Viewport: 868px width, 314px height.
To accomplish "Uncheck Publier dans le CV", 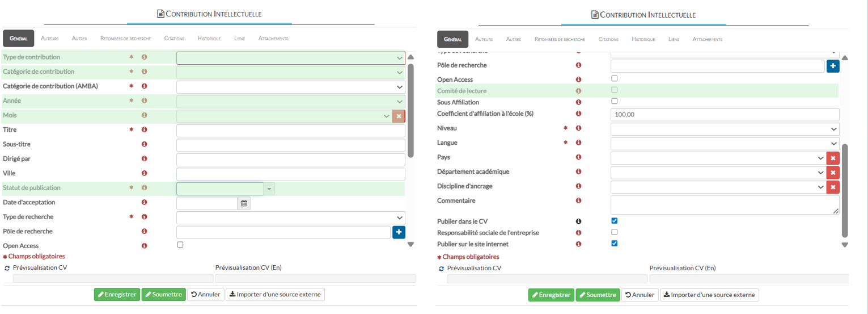I will click(x=614, y=220).
